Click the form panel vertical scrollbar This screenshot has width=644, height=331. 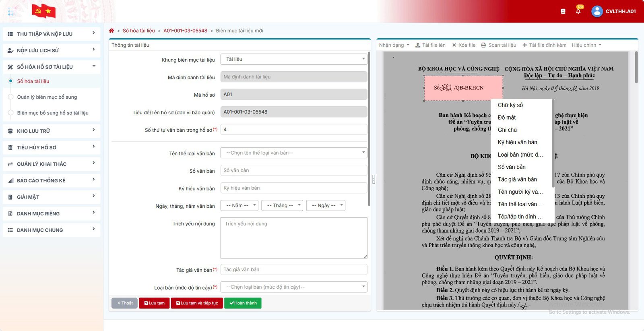click(x=369, y=129)
